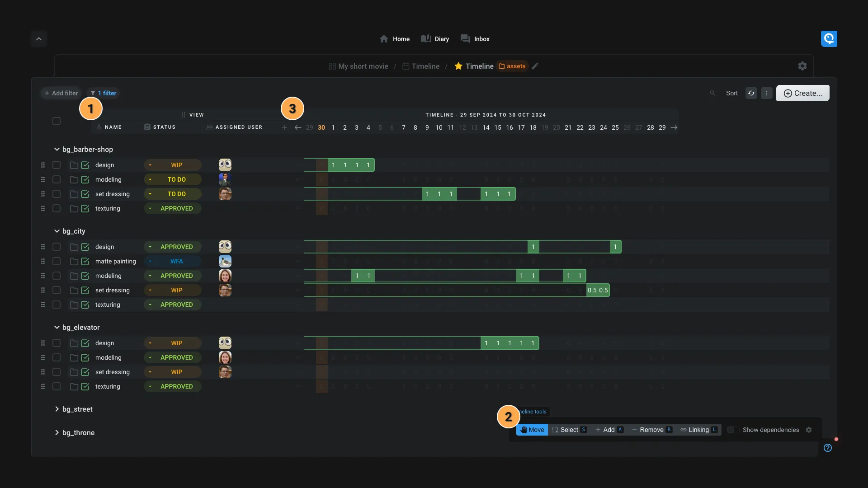
Task: Open settings gear in breadcrumb bar
Action: click(x=802, y=66)
